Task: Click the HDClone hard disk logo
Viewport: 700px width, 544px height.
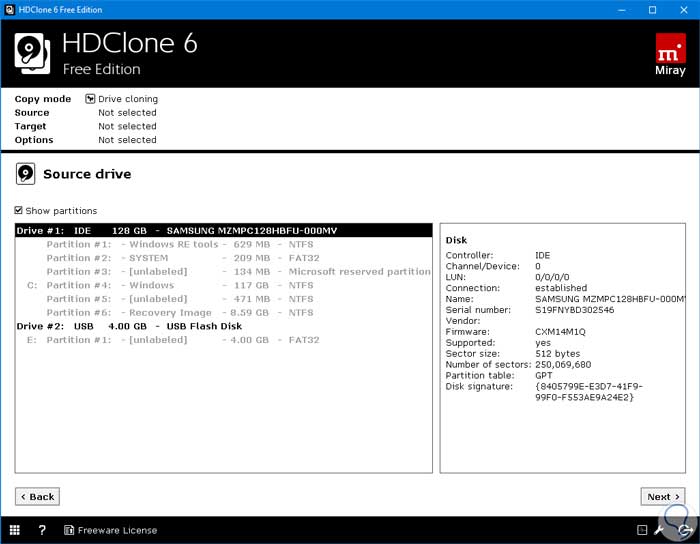Action: click(x=32, y=54)
